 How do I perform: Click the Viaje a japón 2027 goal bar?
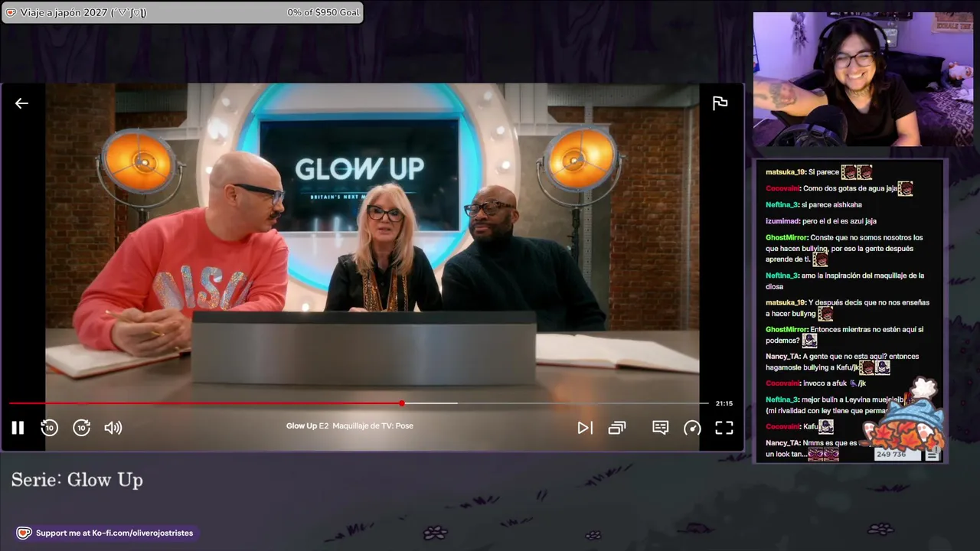pos(181,12)
